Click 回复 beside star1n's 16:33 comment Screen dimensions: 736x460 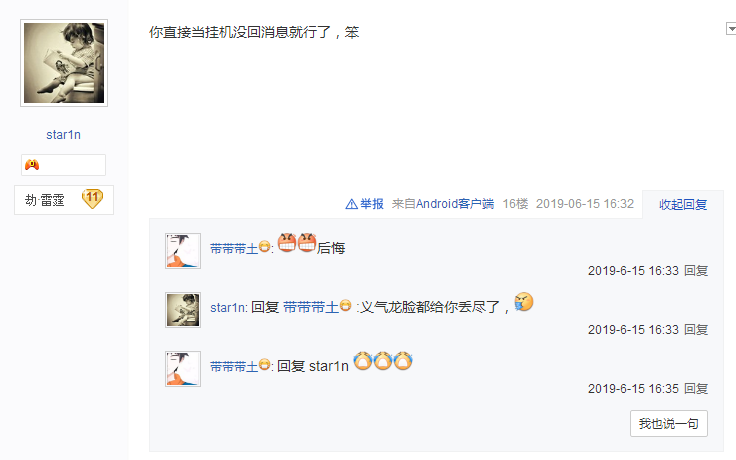696,330
